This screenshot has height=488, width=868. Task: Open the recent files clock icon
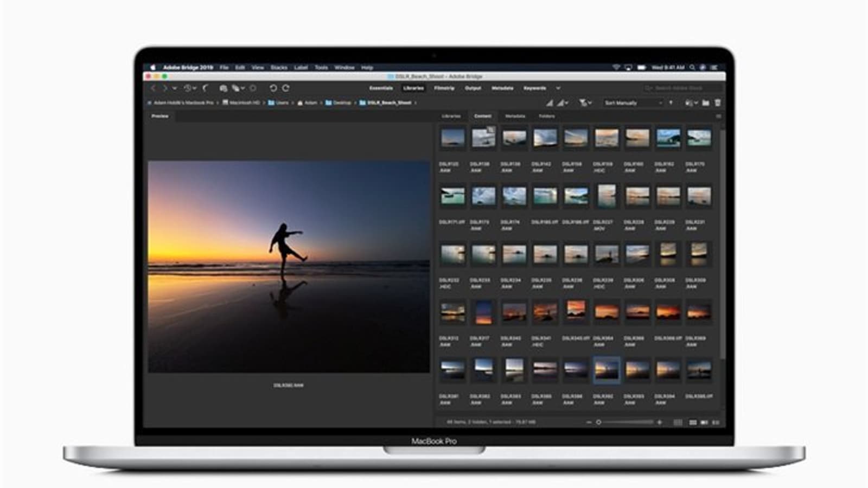pos(187,88)
